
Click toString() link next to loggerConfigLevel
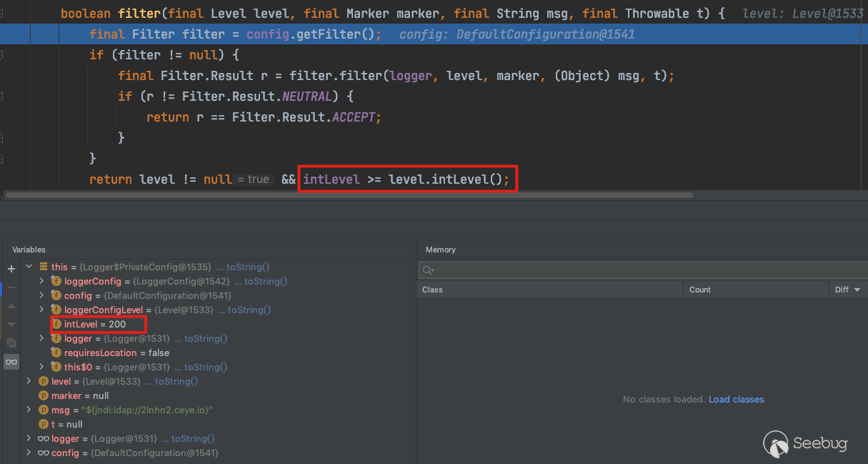[x=249, y=310]
